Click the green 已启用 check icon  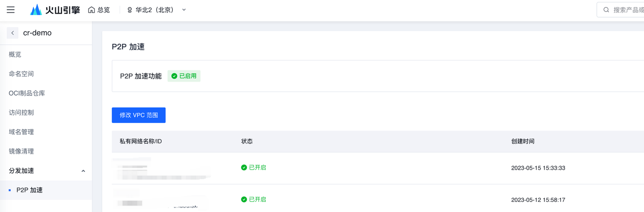pyautogui.click(x=174, y=76)
